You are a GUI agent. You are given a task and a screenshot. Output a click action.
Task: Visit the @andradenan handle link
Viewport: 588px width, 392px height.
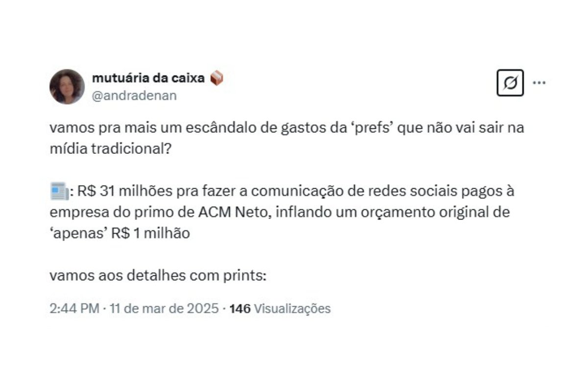point(134,96)
